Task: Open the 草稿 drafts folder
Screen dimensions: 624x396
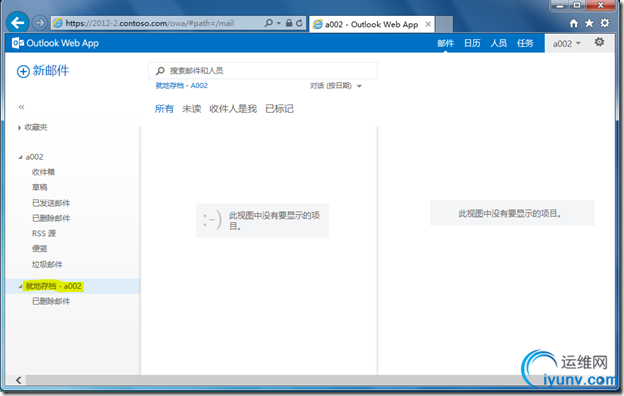Action: pos(39,187)
